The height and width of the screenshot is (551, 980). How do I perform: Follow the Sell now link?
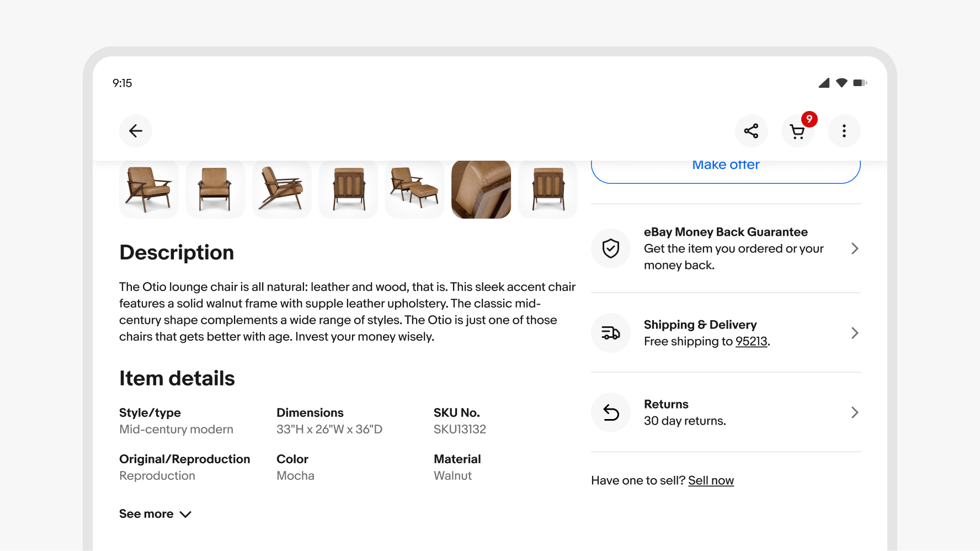711,480
